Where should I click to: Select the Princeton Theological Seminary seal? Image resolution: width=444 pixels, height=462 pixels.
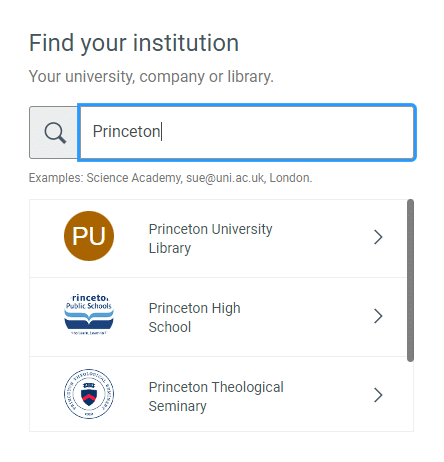[x=89, y=394]
